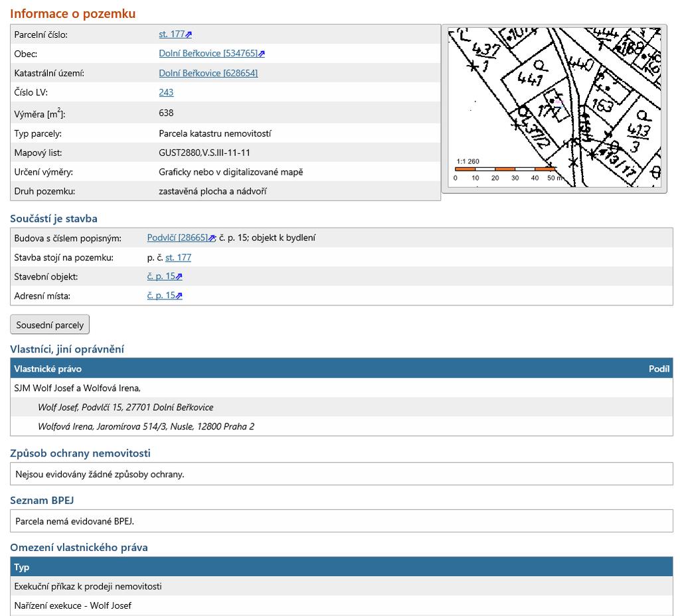
Task: Open parcel number st. 177 link
Action: pyautogui.click(x=172, y=35)
